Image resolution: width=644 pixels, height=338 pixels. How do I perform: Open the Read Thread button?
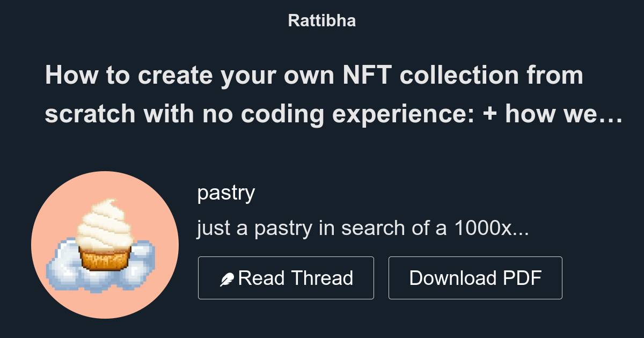click(286, 277)
